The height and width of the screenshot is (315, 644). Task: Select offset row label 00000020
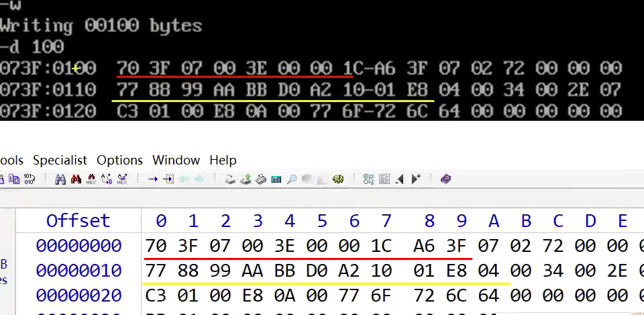point(78,296)
